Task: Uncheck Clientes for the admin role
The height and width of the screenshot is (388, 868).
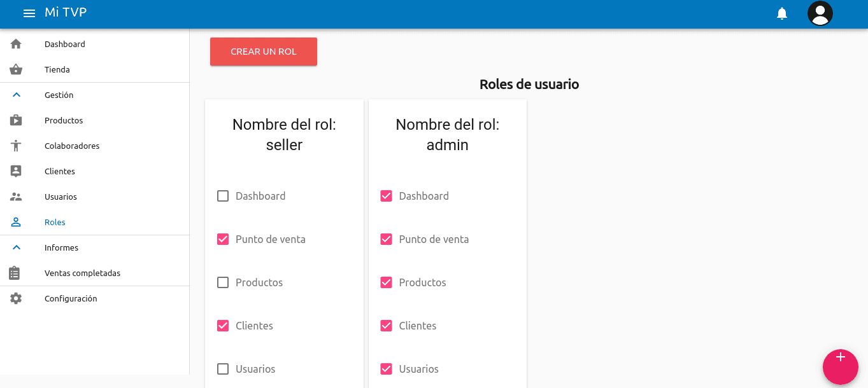Action: (386, 326)
